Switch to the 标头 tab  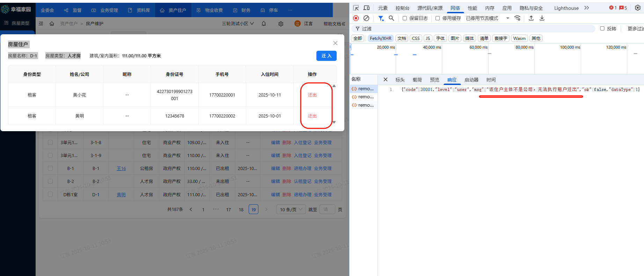[x=400, y=80]
